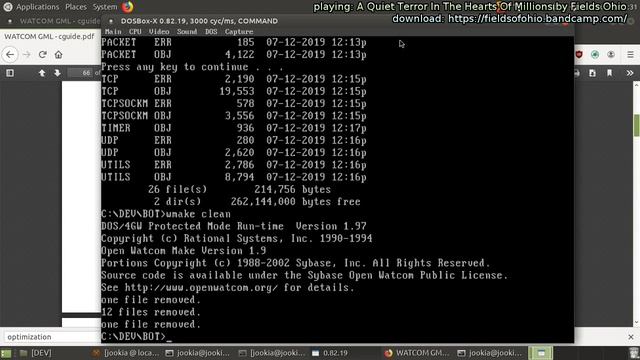This screenshot has width=640, height=360.
Task: Click the PDF viewer bookmark icon
Action: click(x=609, y=73)
